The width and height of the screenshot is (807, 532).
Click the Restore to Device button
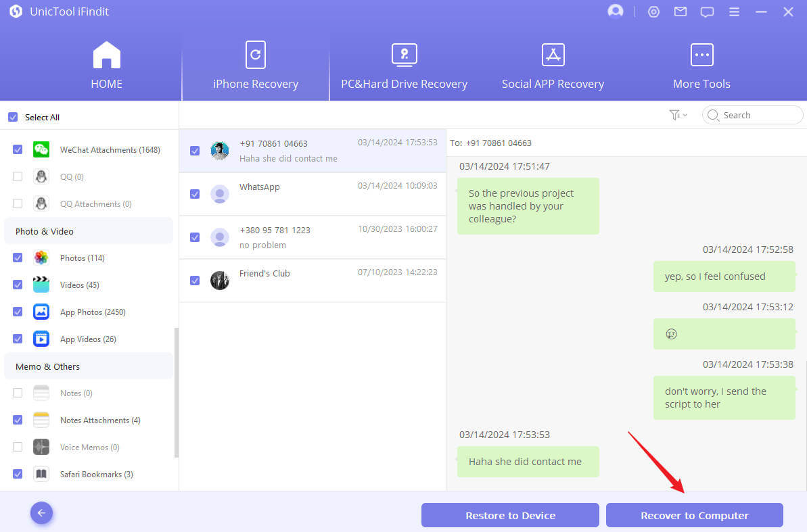tap(510, 515)
